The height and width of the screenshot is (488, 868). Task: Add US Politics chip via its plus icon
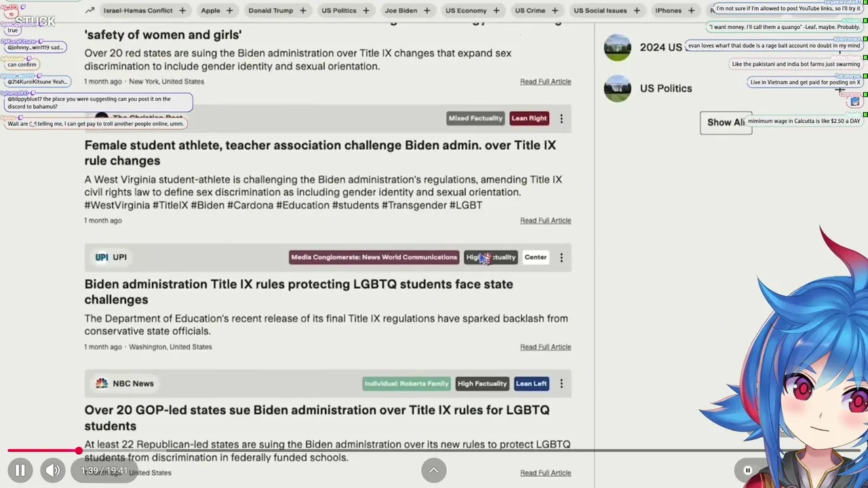[366, 10]
